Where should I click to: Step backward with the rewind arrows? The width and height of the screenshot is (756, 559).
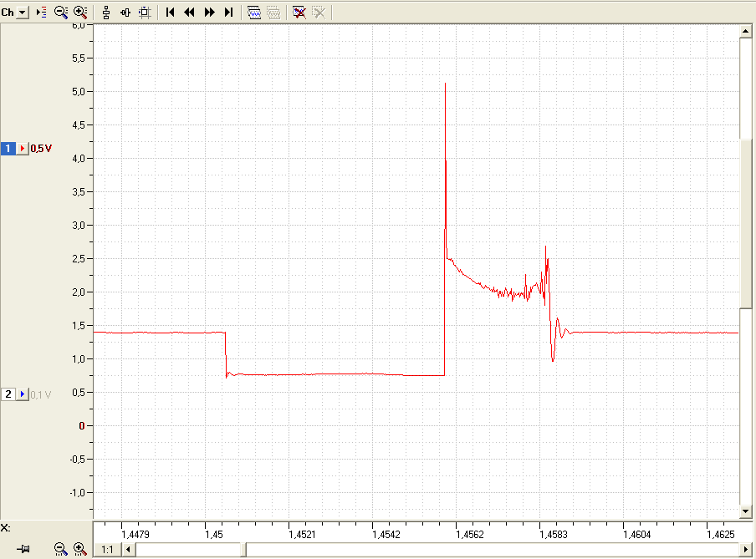(190, 13)
